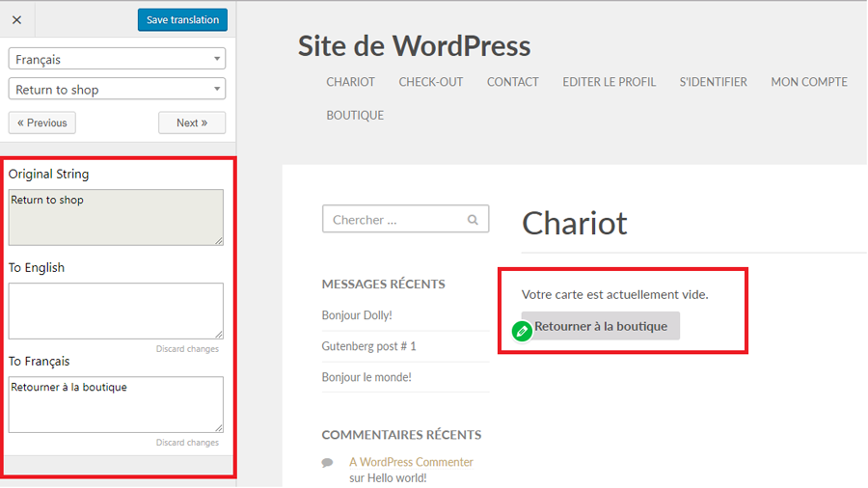Screen dimensions: 868x488
Task: Open the S'IDENTIFIER menu item
Action: coord(713,82)
